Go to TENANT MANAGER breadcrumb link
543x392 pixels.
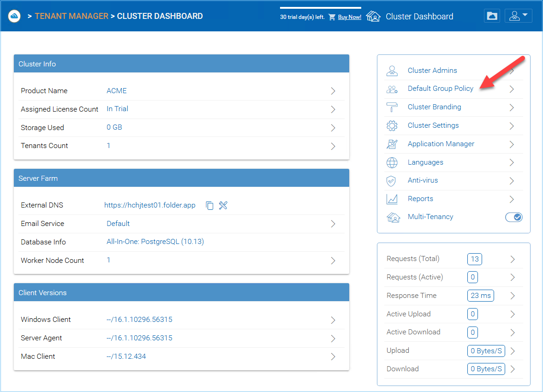[72, 16]
